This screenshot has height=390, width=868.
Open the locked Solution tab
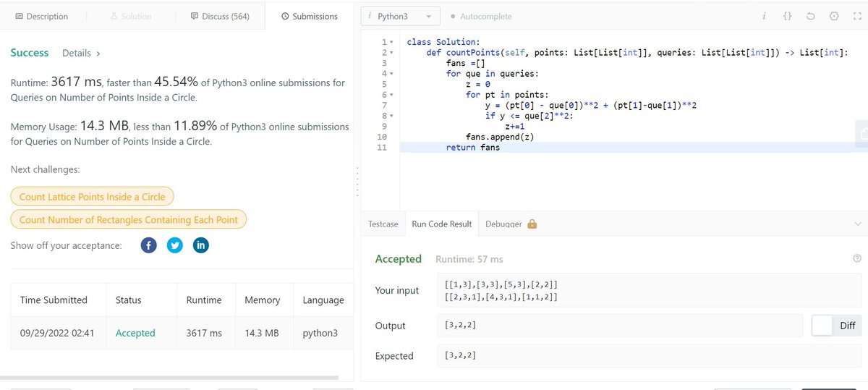(x=131, y=16)
